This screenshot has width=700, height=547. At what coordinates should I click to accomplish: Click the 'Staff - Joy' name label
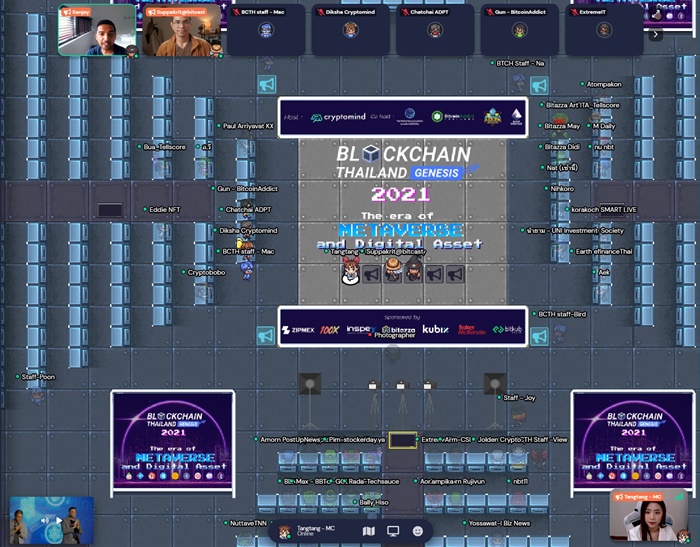[x=519, y=397]
